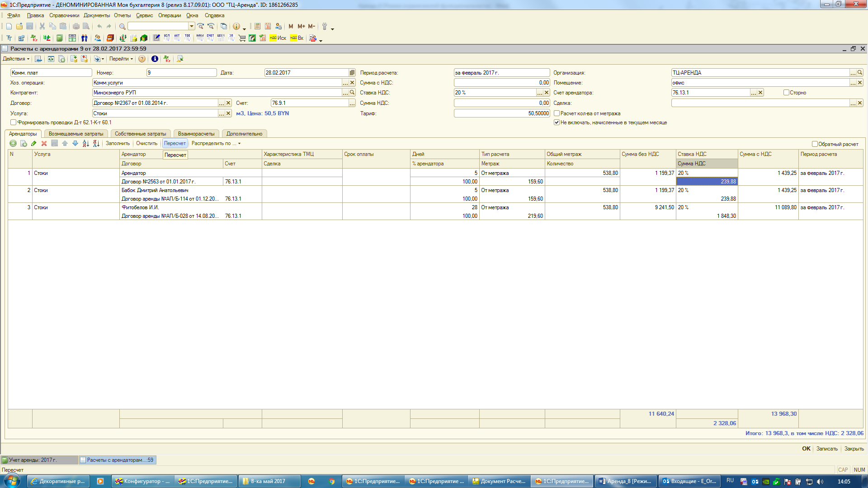The height and width of the screenshot is (488, 868).
Task: Open the calculator icon in toolbar
Action: pyautogui.click(x=257, y=26)
